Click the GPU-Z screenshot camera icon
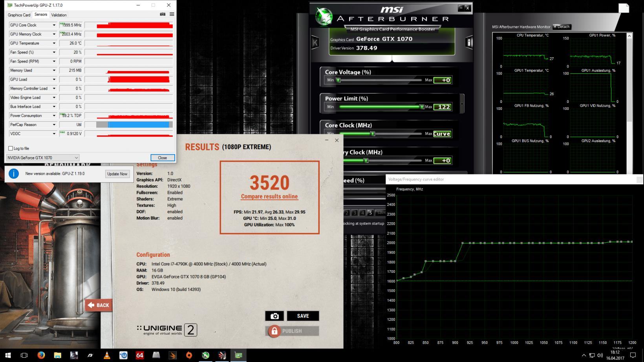This screenshot has width=644, height=362. click(x=163, y=14)
